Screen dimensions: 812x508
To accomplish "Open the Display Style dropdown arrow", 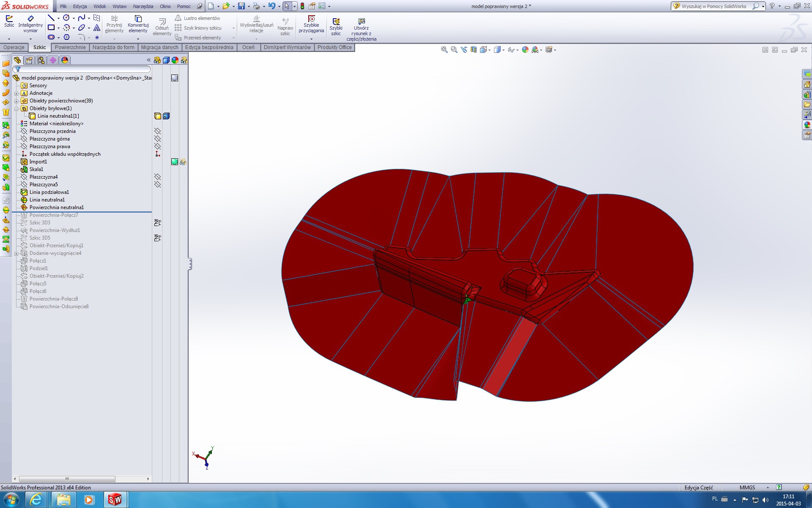I will 503,50.
